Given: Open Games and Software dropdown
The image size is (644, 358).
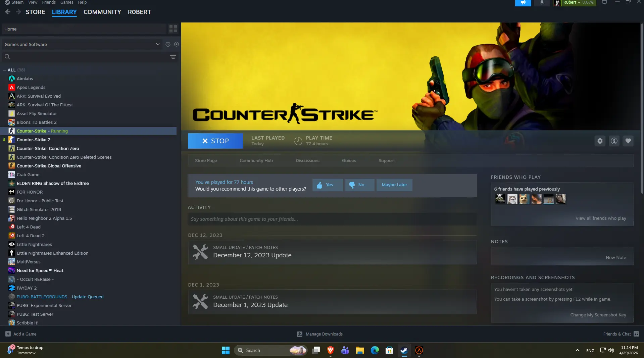Looking at the screenshot, I should point(82,44).
